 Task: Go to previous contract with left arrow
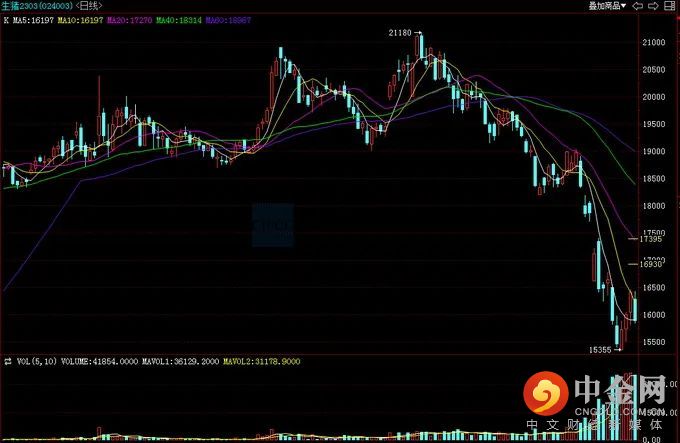(x=638, y=6)
